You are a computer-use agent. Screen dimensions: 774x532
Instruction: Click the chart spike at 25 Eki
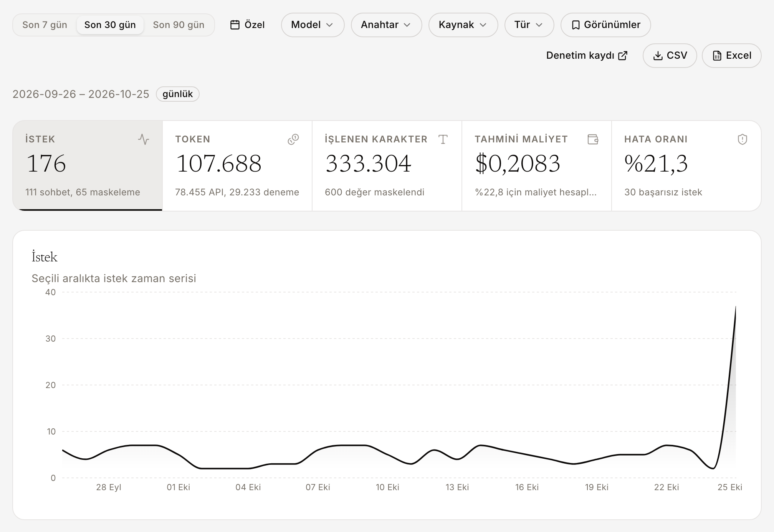click(x=735, y=307)
